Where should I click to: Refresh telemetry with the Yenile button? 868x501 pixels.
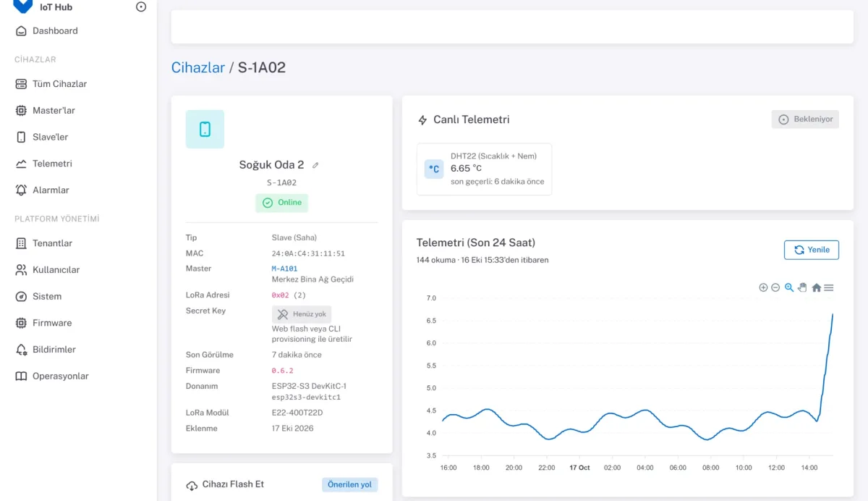click(x=812, y=250)
